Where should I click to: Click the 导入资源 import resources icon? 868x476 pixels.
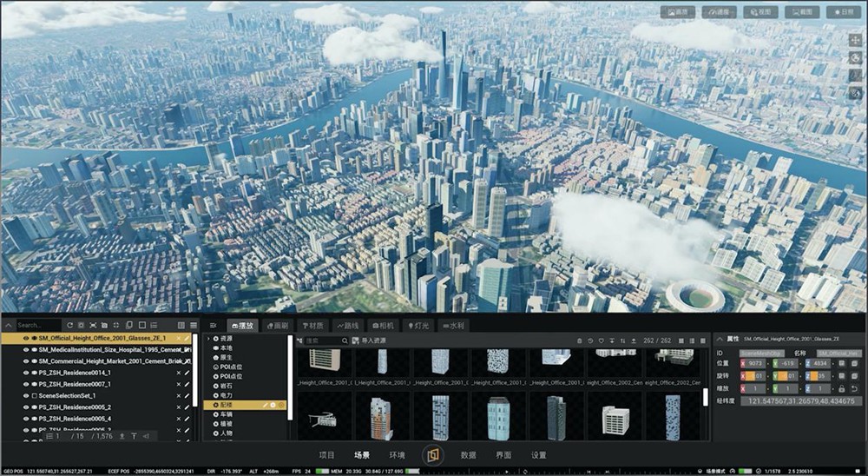(x=354, y=340)
